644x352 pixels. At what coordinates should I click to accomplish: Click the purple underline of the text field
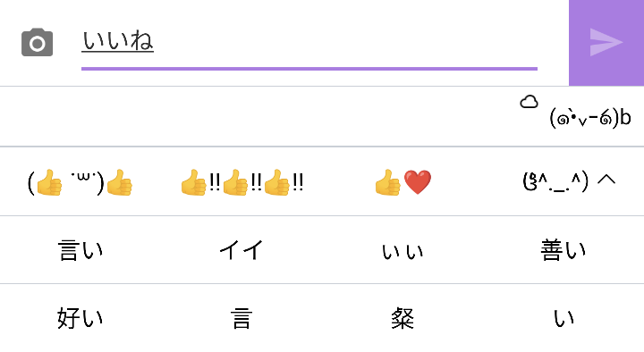click(x=309, y=69)
